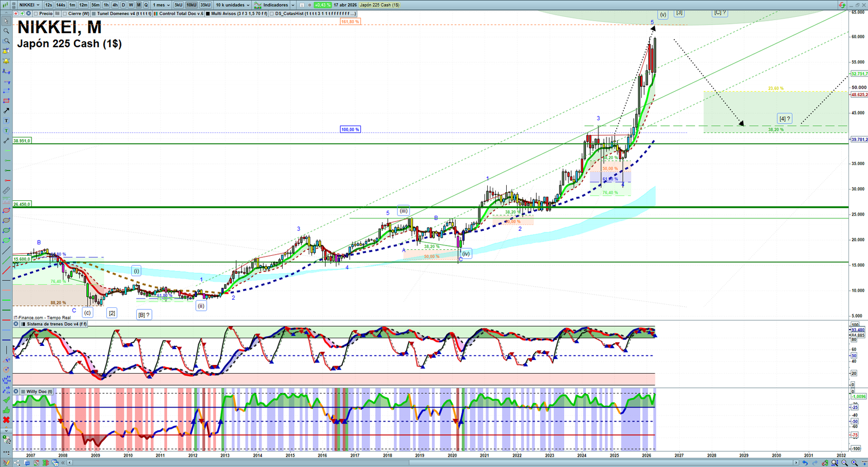The image size is (868, 467).
Task: Click the '[4] ?' wave label on chart
Action: tap(784, 118)
